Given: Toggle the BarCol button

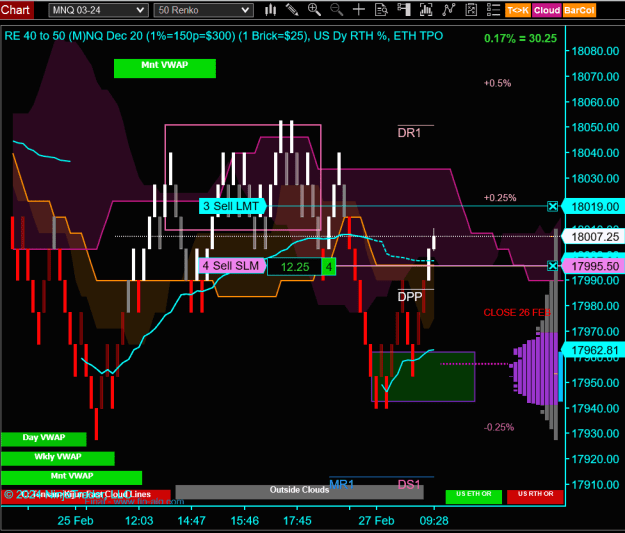Looking at the screenshot, I should 579,10.
